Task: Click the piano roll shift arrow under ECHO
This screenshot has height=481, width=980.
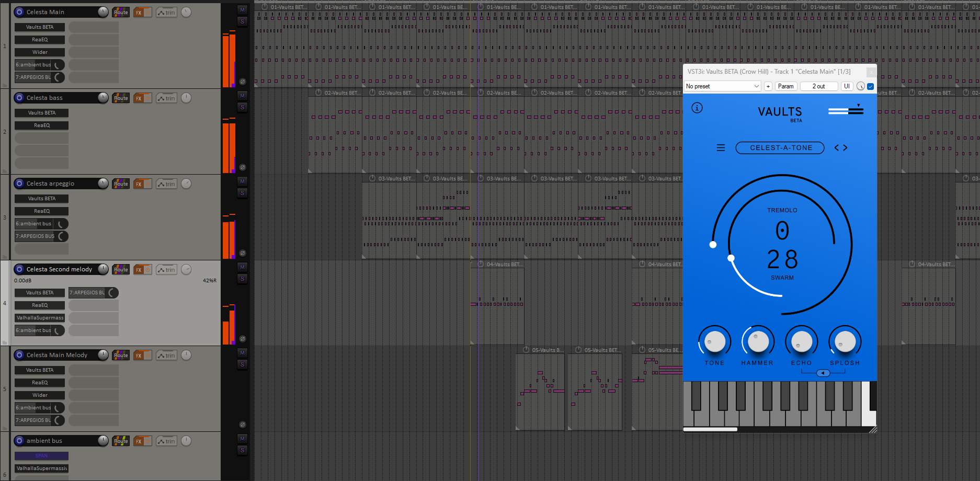Action: pos(823,373)
